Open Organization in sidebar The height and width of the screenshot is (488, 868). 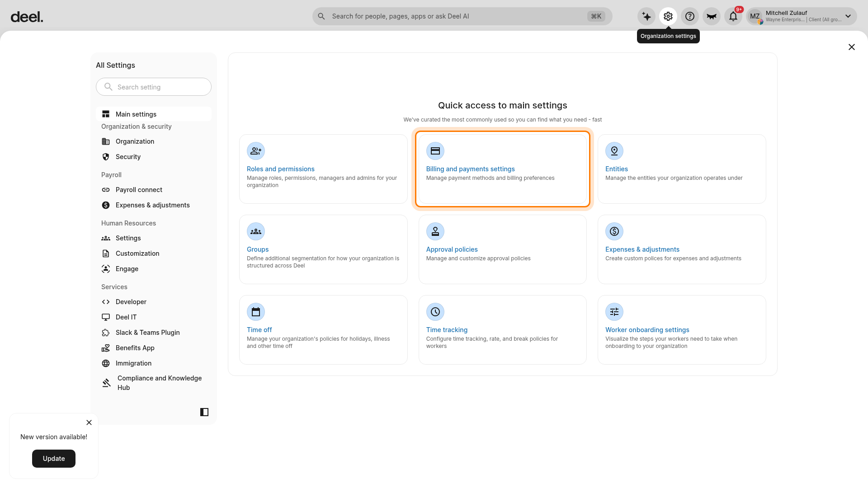click(154, 141)
